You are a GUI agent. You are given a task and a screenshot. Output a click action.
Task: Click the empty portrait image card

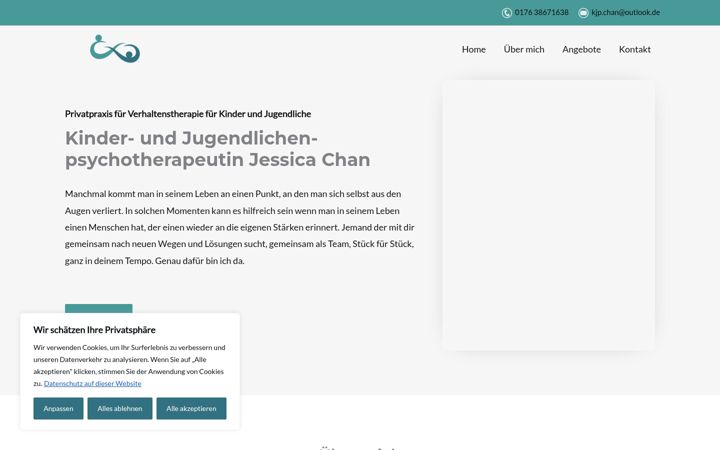point(549,215)
